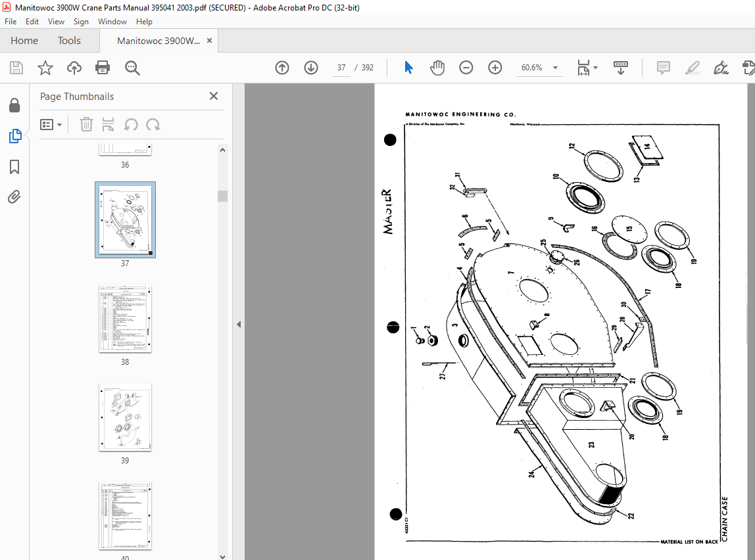Open the Window menu
Viewport: 755px width, 560px height.
[112, 22]
